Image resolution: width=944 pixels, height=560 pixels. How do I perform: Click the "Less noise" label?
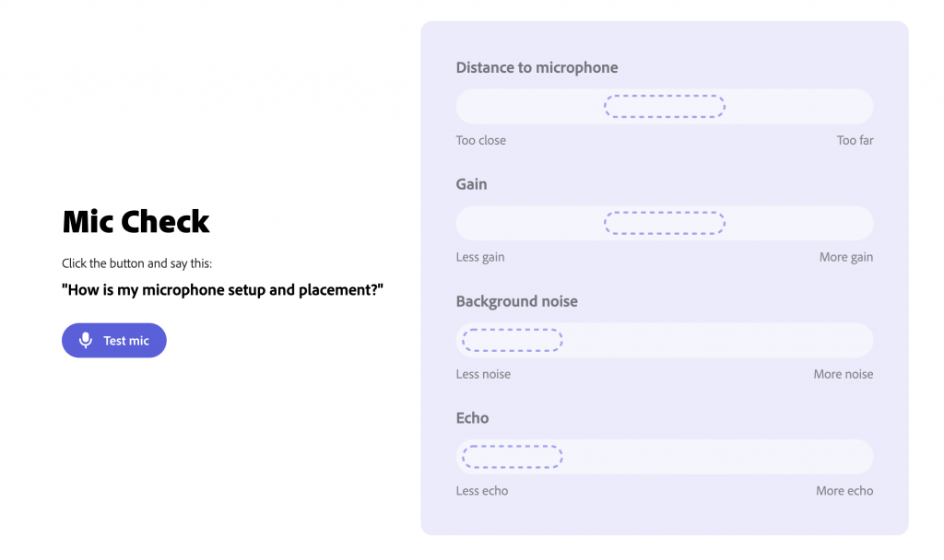483,374
